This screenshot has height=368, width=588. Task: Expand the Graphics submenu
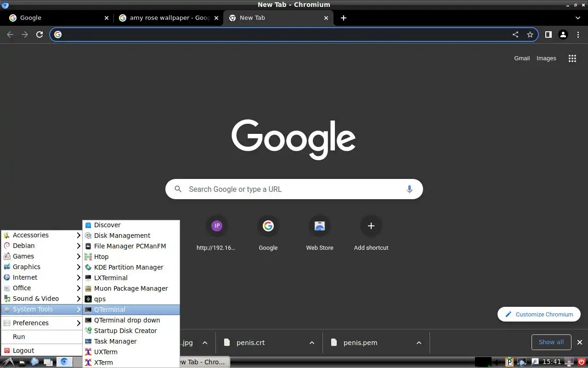click(x=42, y=267)
